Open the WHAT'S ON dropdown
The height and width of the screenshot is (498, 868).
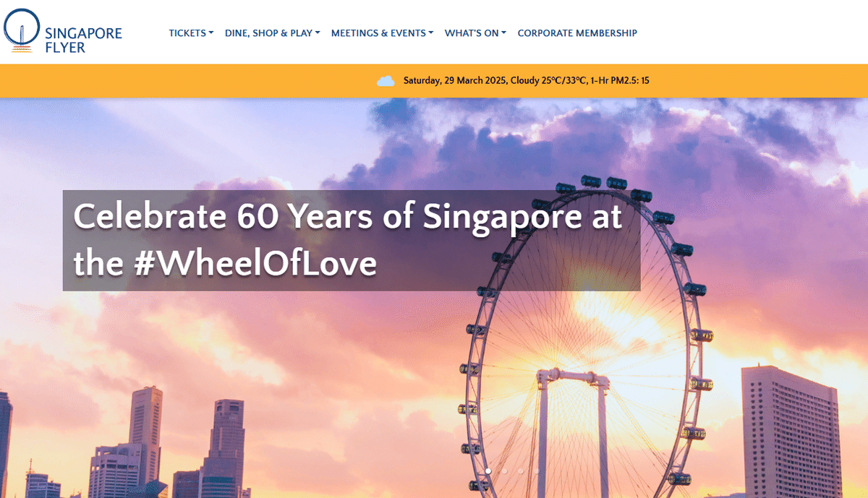click(x=475, y=33)
